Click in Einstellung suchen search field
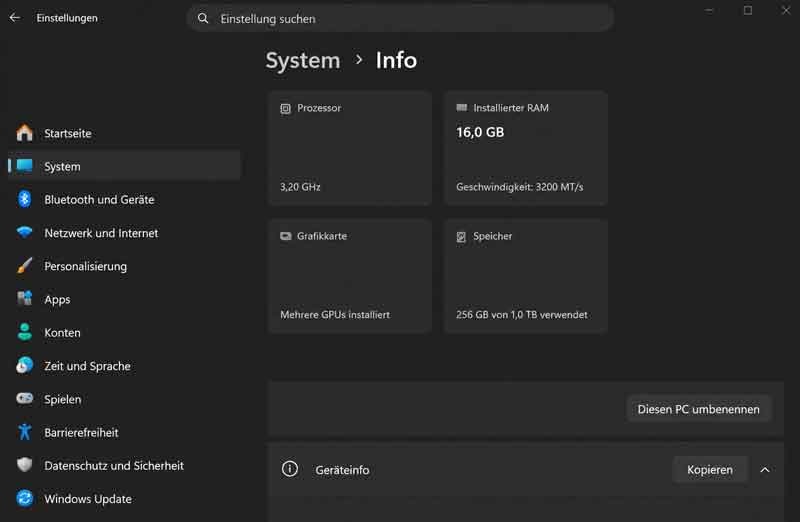This screenshot has width=800, height=522. pos(401,18)
